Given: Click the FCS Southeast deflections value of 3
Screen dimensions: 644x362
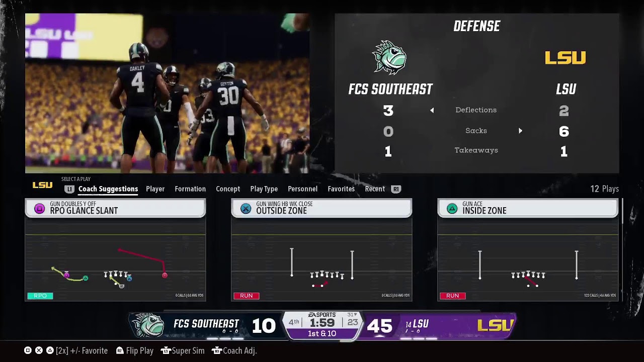Looking at the screenshot, I should coord(388,111).
